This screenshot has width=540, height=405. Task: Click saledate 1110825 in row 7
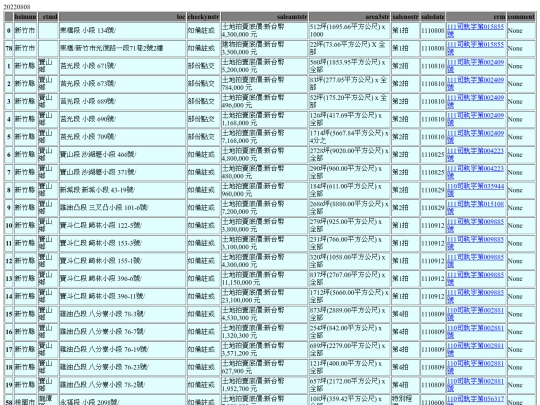[x=433, y=172]
